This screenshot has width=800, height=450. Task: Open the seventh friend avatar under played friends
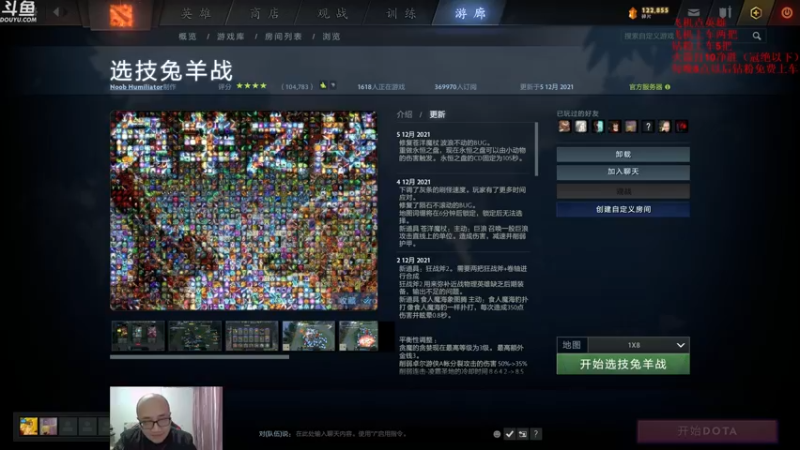pyautogui.click(x=665, y=126)
